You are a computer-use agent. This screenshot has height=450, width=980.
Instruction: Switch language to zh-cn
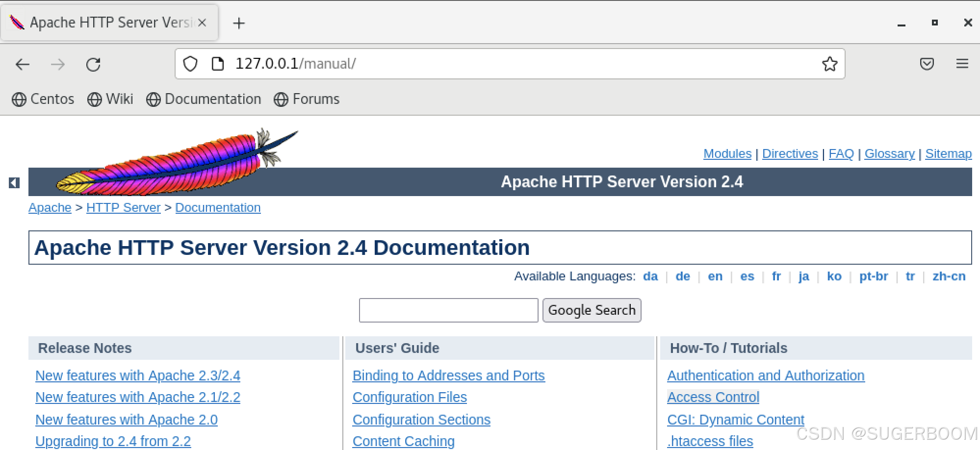(949, 276)
